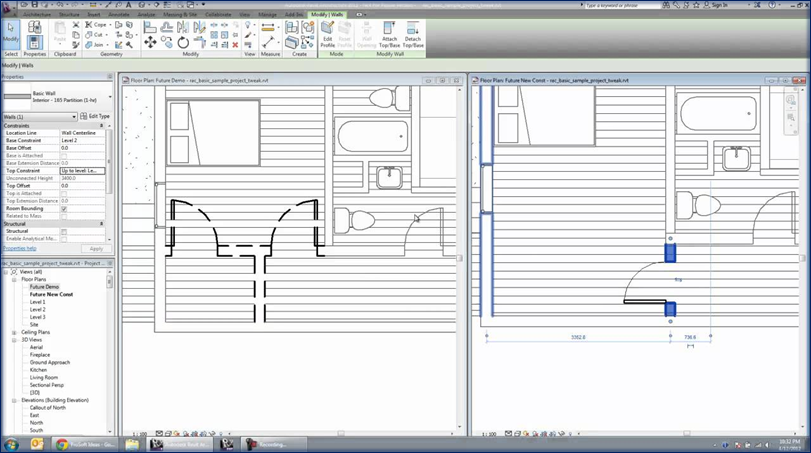Click Detach Top/Base in the ribbon
This screenshot has height=453, width=811.
point(413,34)
